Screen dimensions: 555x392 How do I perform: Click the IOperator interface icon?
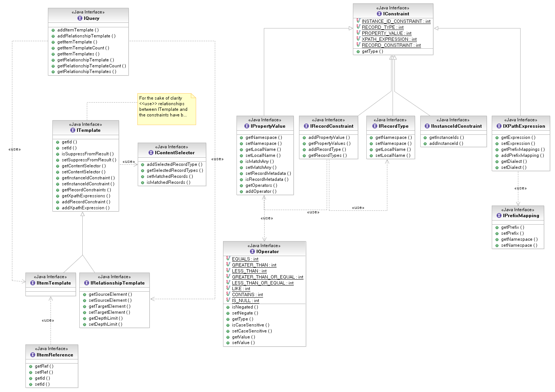[252, 252]
